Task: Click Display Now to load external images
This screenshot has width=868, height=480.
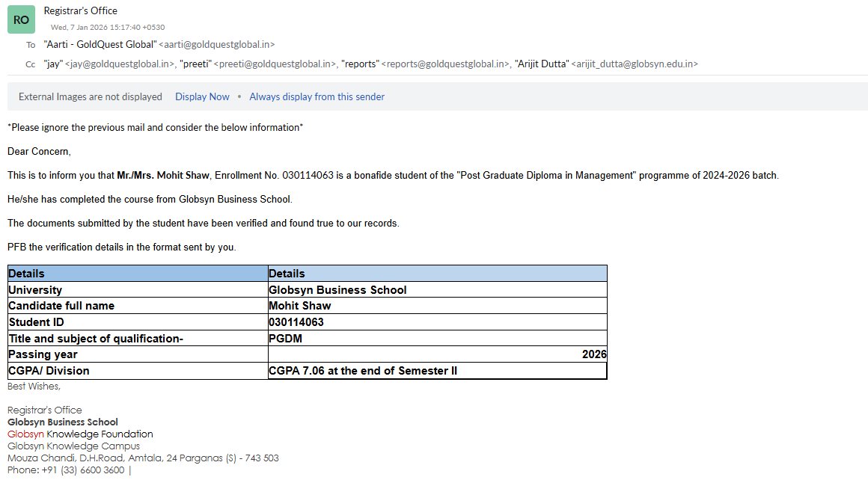Action: (202, 96)
